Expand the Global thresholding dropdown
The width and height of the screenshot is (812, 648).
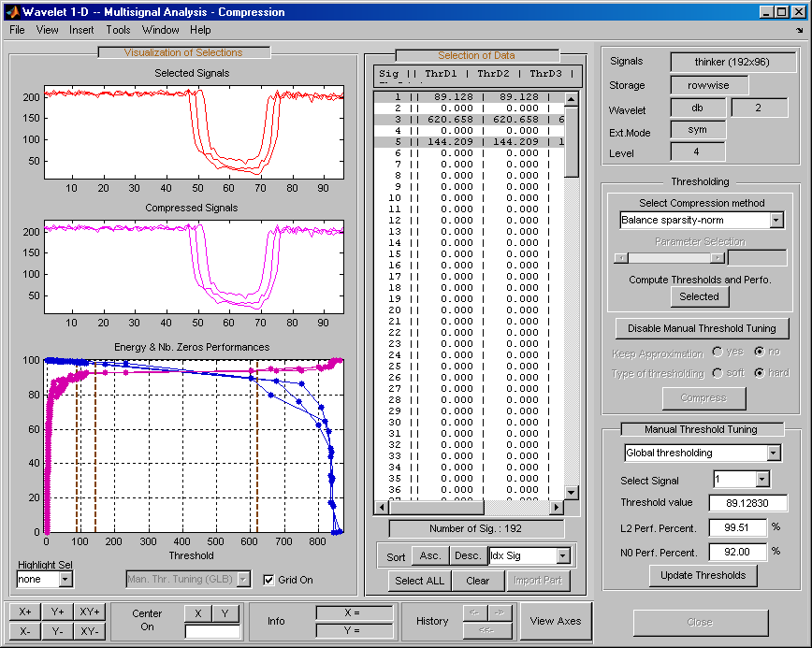tap(773, 453)
